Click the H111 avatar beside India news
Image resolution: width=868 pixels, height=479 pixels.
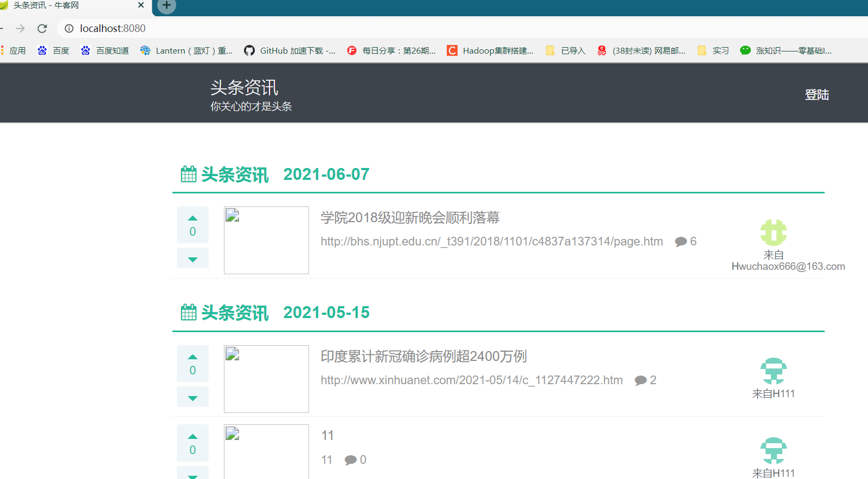[773, 371]
